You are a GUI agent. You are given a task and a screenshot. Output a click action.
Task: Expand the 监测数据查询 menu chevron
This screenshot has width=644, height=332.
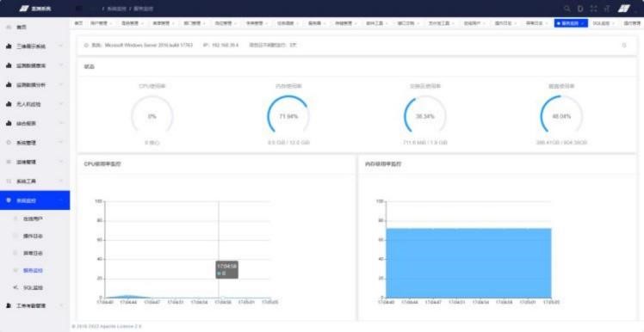coord(61,65)
